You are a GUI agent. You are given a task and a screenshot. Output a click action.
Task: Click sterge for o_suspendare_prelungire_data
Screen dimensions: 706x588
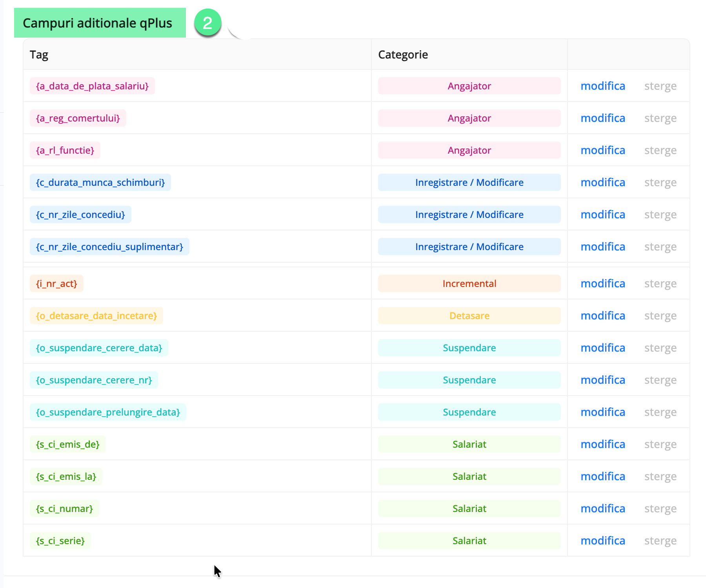[x=660, y=412]
